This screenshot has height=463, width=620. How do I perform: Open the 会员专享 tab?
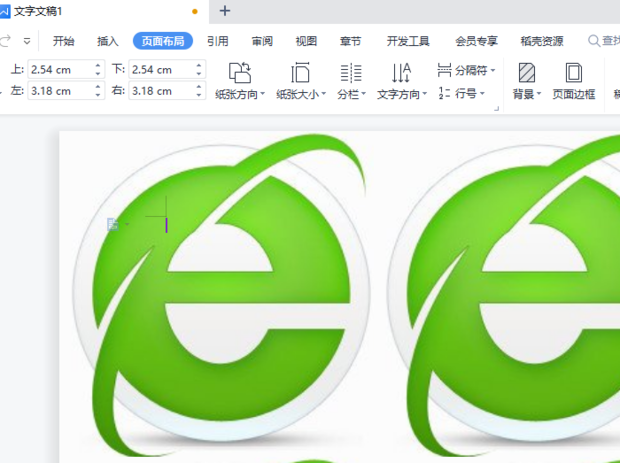(476, 41)
